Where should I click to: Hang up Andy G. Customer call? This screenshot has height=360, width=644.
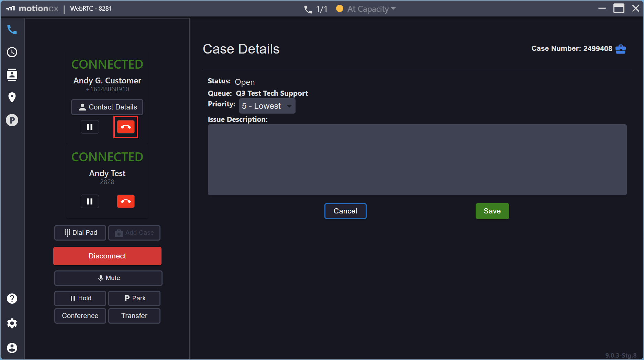(x=126, y=127)
